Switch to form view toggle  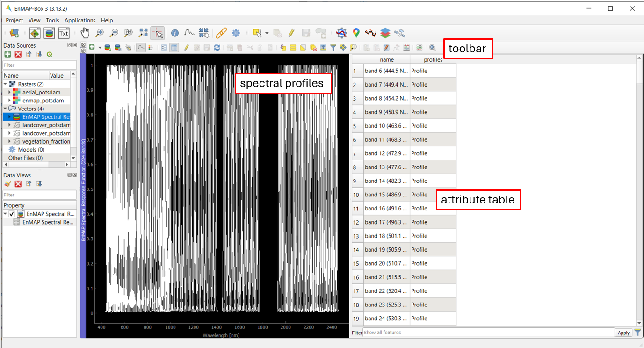tap(164, 47)
